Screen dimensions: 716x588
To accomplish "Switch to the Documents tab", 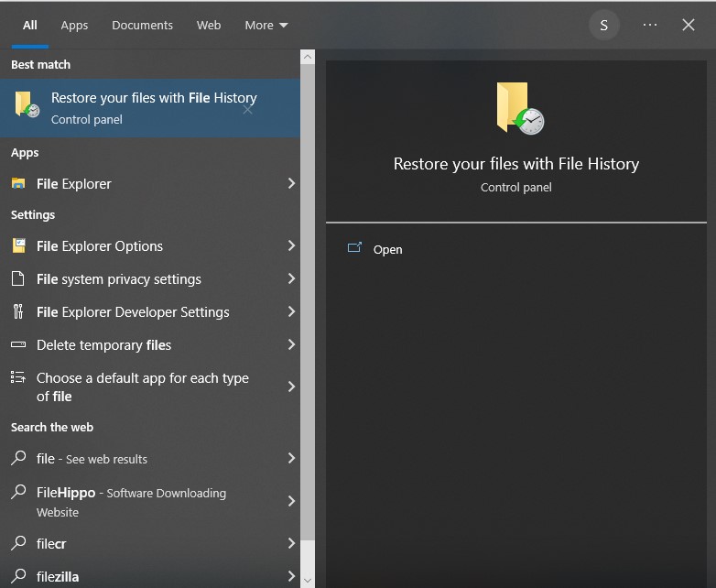I will pos(142,25).
